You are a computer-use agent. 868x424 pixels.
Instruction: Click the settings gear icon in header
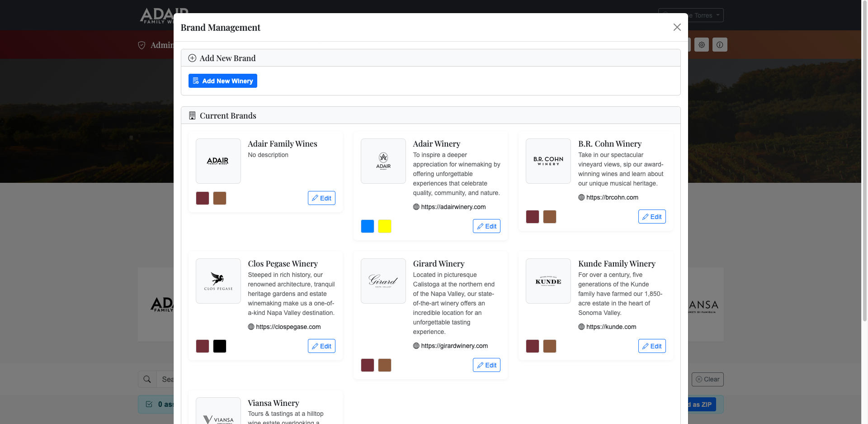702,45
